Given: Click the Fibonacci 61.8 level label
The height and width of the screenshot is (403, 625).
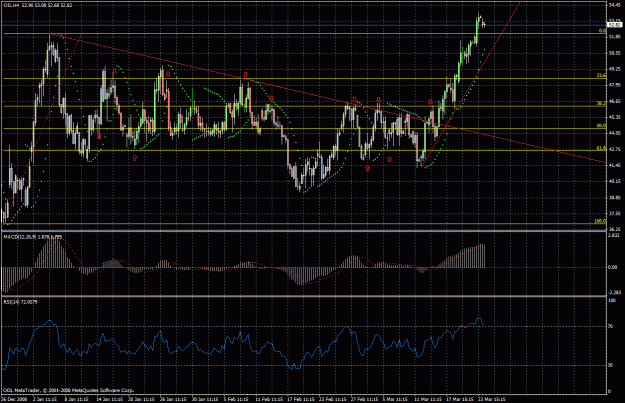Looking at the screenshot, I should (x=601, y=147).
